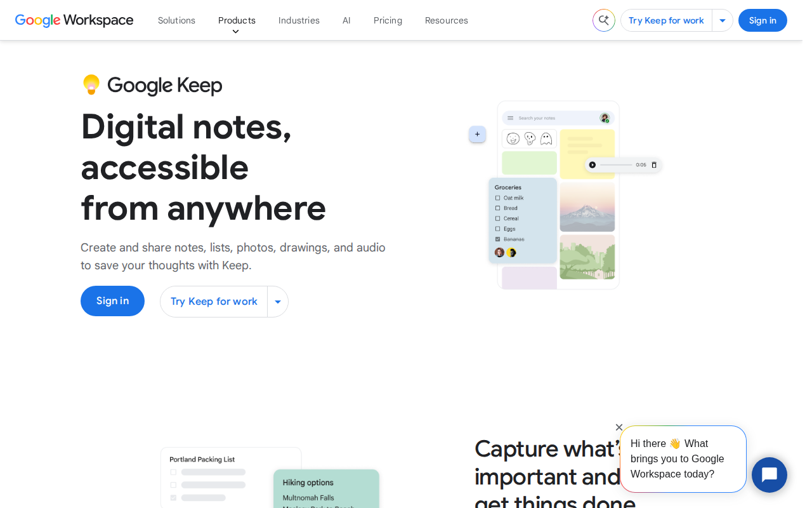Open the blue chat launcher icon
The width and height of the screenshot is (812, 508).
pos(769,475)
